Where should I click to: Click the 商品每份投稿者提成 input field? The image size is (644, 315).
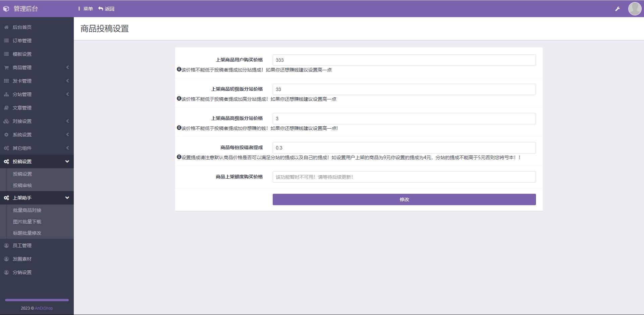coord(404,147)
